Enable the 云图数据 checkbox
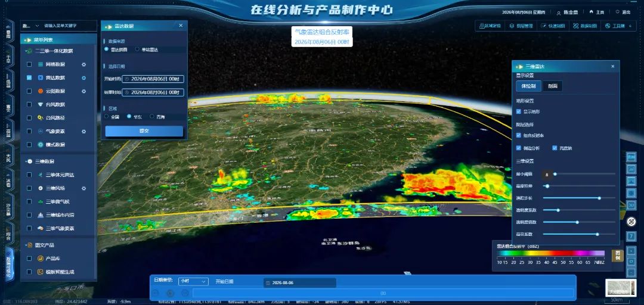Viewport: 644px width, 305px height. pos(29,91)
